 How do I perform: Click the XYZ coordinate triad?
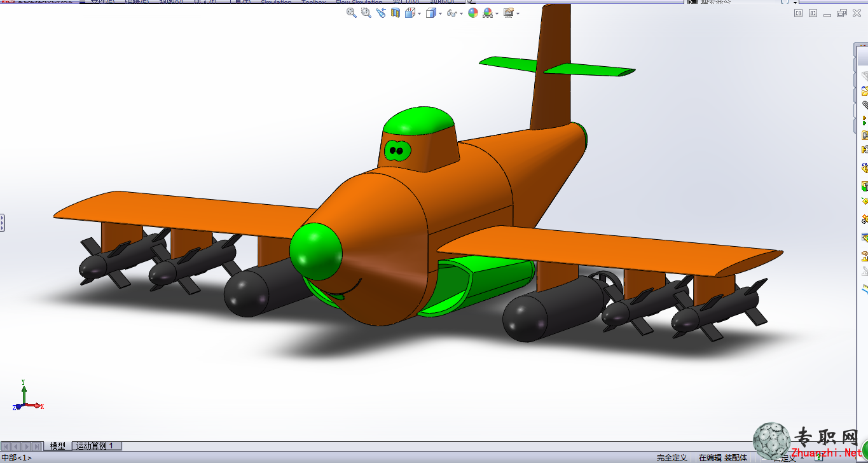[x=27, y=396]
